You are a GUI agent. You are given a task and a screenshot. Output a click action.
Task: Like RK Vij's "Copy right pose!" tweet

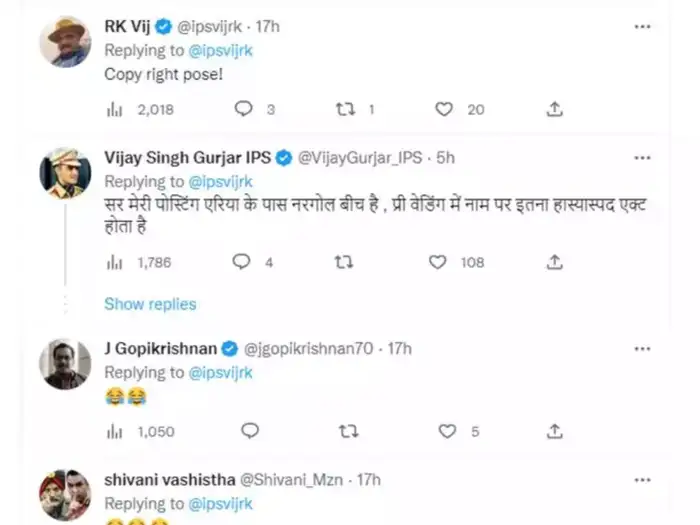pos(444,110)
